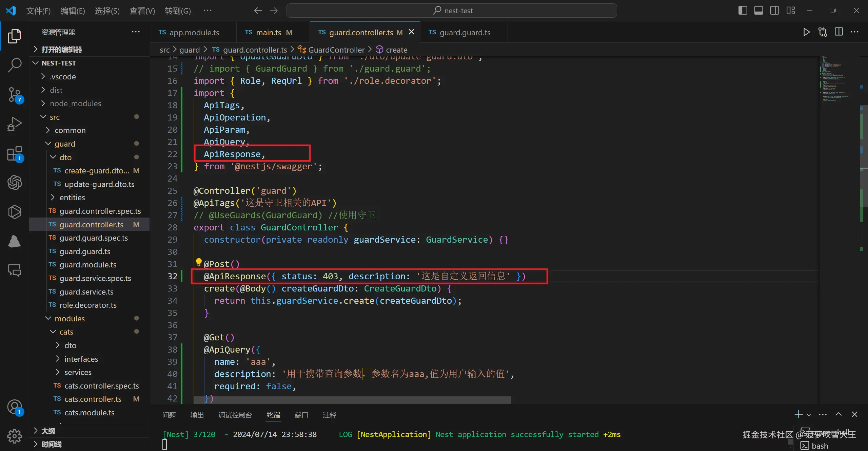Select the 问题 panel tab
Image resolution: width=868 pixels, height=451 pixels.
[169, 415]
